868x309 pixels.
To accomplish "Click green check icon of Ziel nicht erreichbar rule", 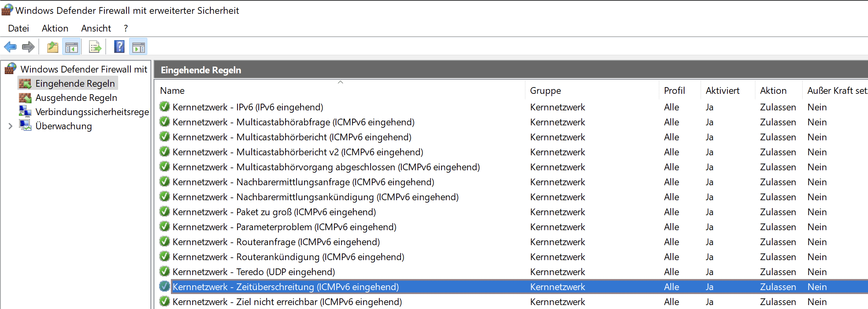I will (165, 302).
